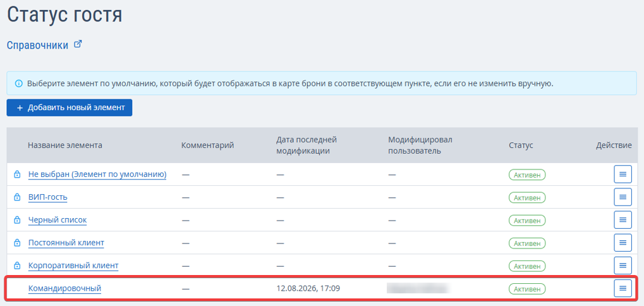Open the Постоянный клиент element

pos(66,243)
